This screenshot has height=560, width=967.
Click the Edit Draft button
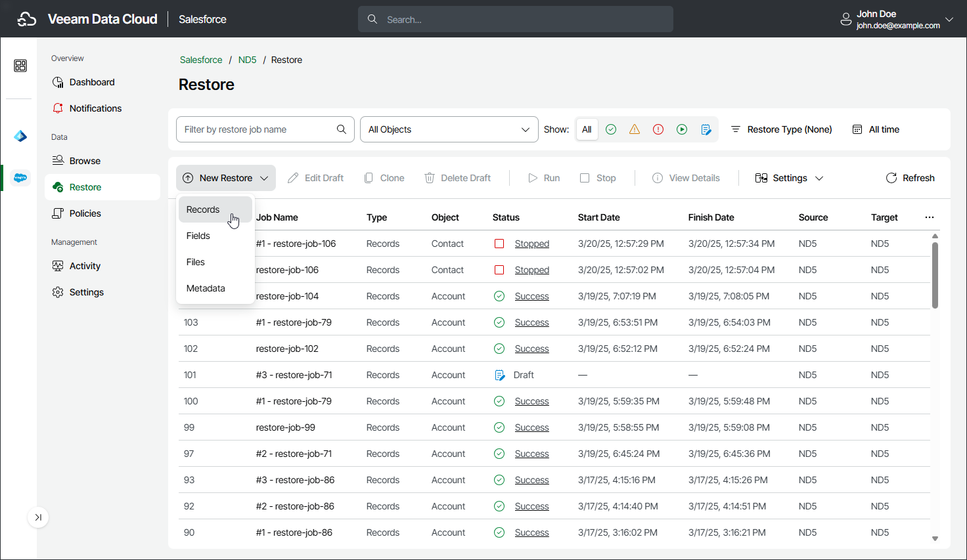coord(315,178)
